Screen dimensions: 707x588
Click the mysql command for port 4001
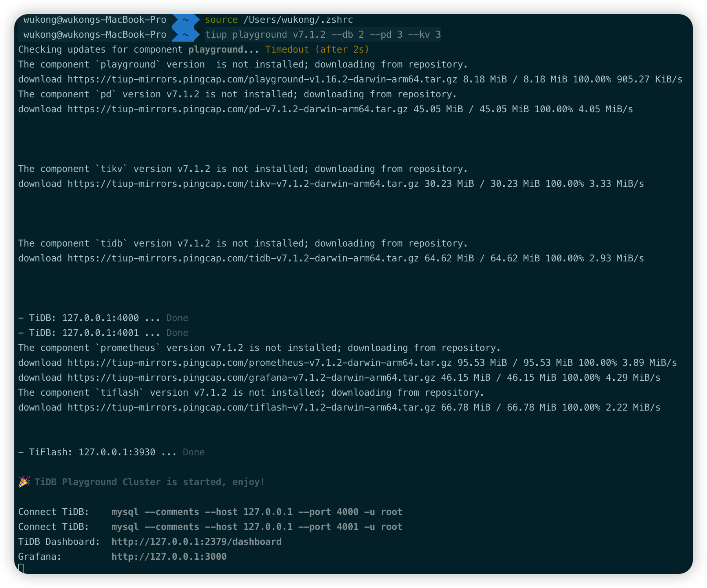coord(257,527)
